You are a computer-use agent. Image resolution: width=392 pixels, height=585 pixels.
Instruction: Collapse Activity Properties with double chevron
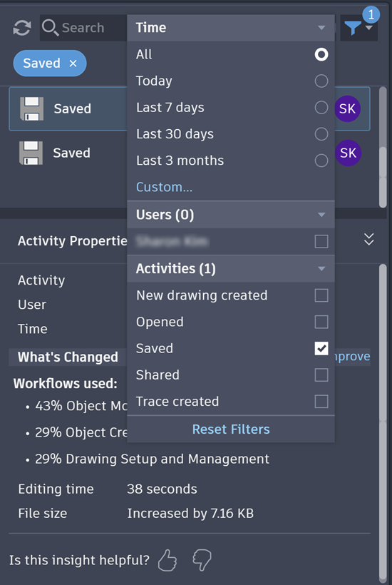[369, 239]
